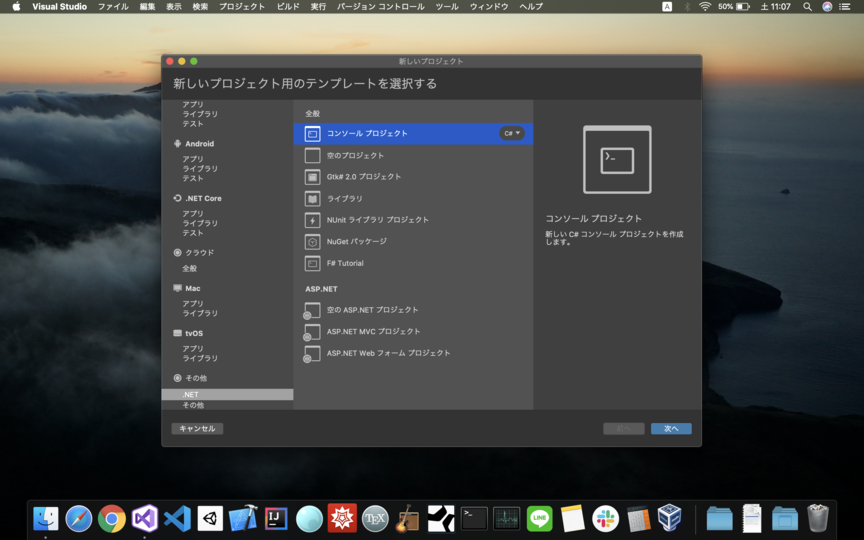864x540 pixels.
Task: Click the クラウド category icon
Action: [177, 252]
